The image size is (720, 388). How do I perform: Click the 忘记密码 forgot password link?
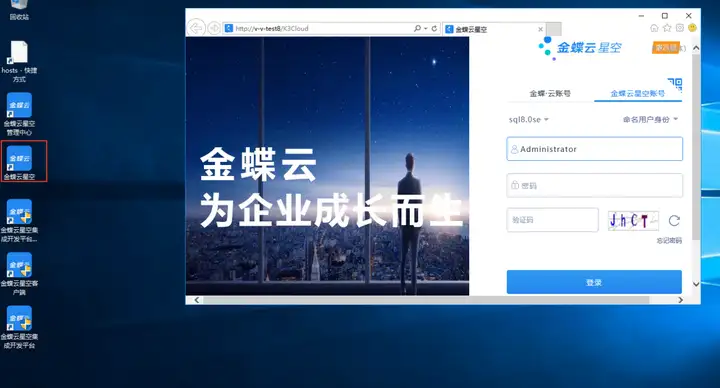669,240
